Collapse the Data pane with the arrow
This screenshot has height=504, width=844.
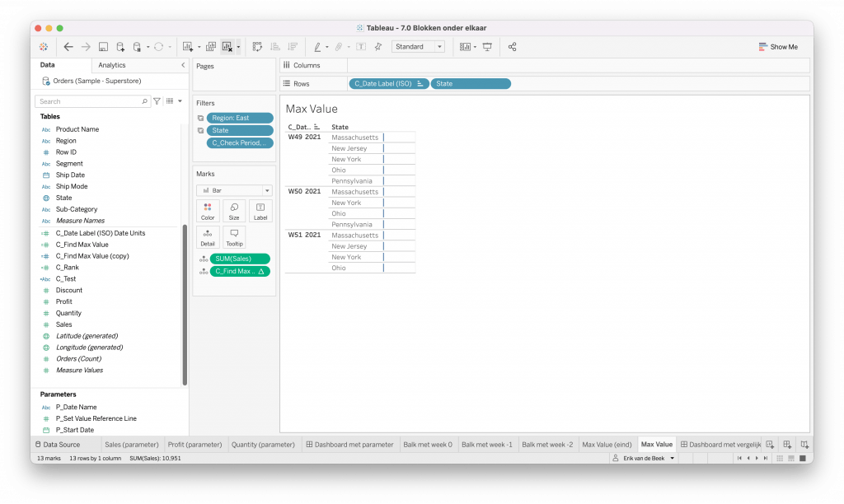pos(183,65)
